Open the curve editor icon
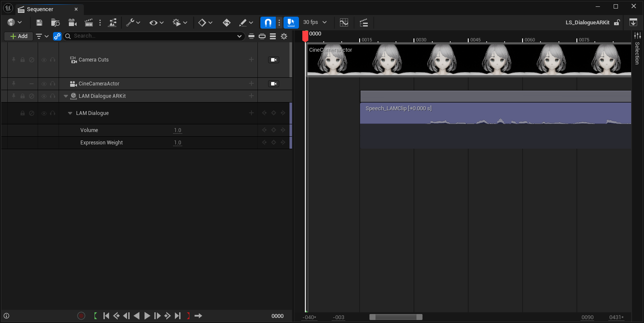 (x=344, y=23)
